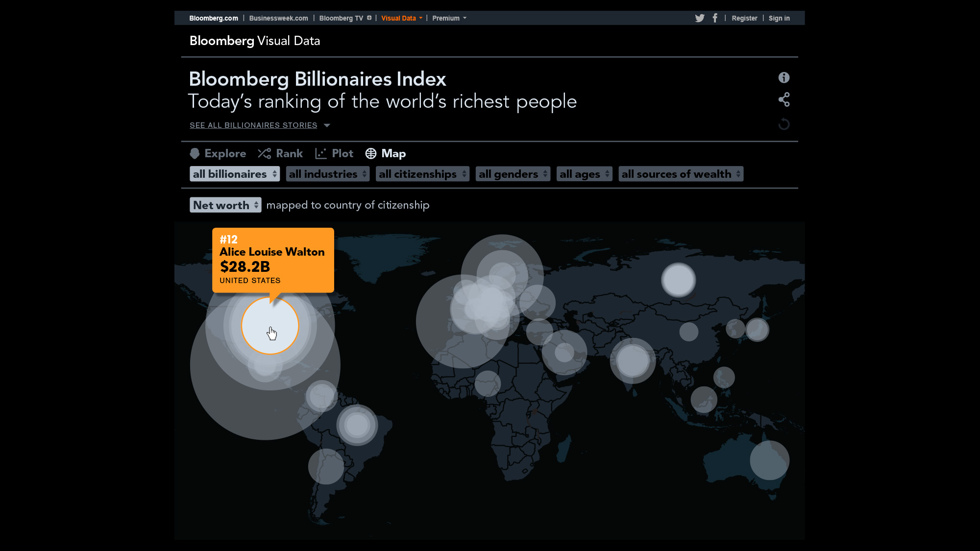The height and width of the screenshot is (551, 980).
Task: Open Bloomberg's Twitter page icon
Action: click(699, 18)
